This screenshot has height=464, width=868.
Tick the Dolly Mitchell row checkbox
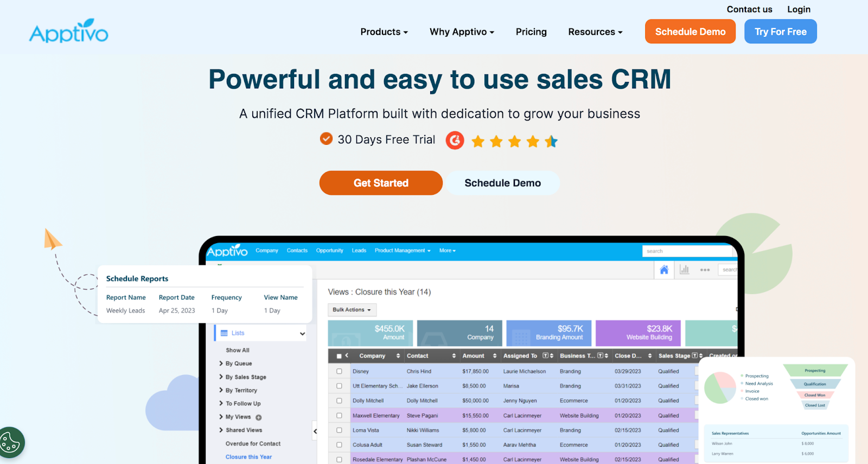point(339,401)
